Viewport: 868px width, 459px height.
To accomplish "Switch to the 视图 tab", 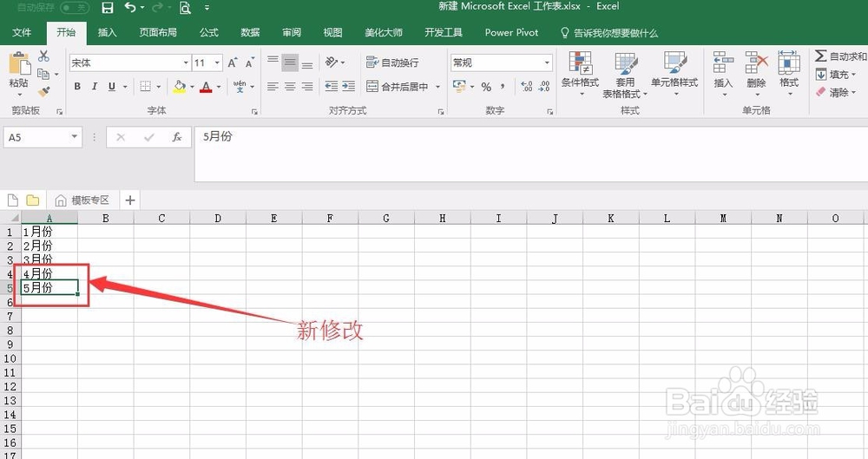I will [332, 33].
